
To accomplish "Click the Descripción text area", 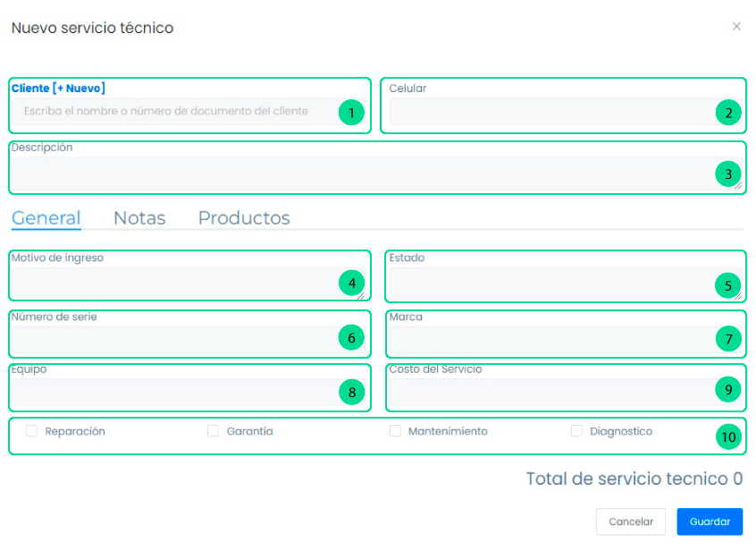I will pos(357,173).
